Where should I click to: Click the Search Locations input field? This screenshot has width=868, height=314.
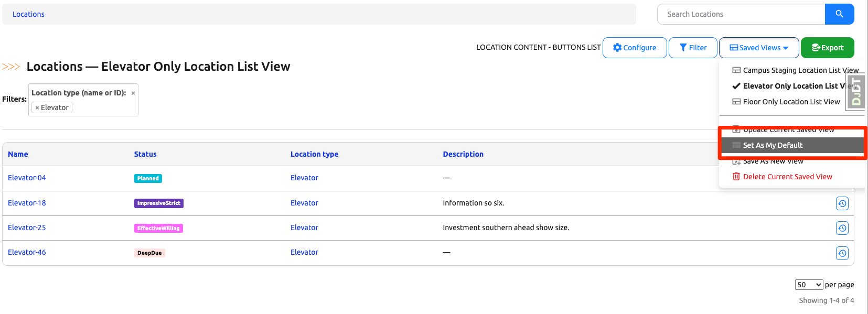coord(741,14)
